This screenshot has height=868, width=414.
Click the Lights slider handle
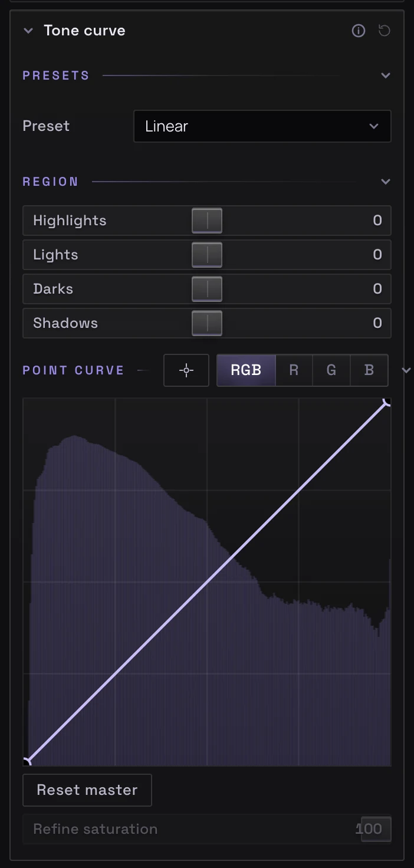[207, 255]
